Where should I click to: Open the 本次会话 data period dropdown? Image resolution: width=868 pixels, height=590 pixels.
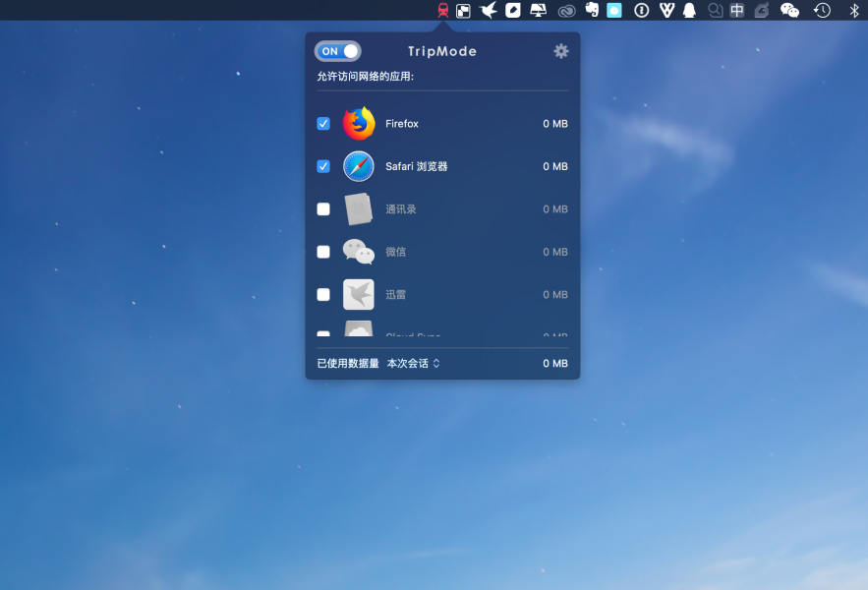point(414,364)
